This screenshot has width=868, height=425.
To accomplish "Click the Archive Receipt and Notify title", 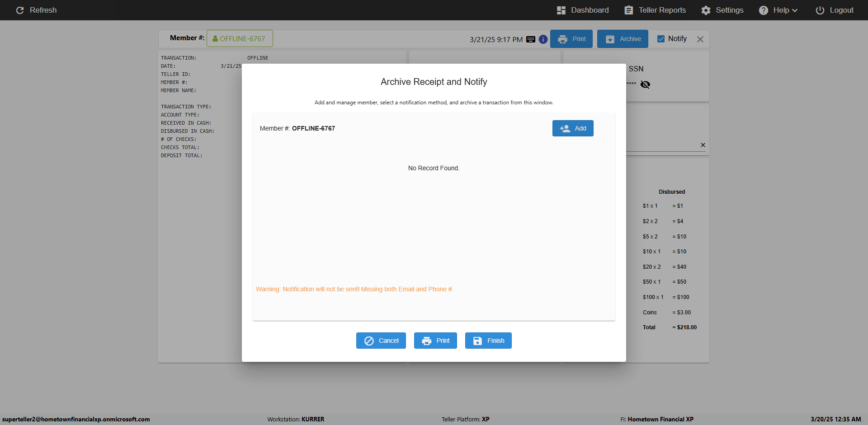I will tap(434, 82).
